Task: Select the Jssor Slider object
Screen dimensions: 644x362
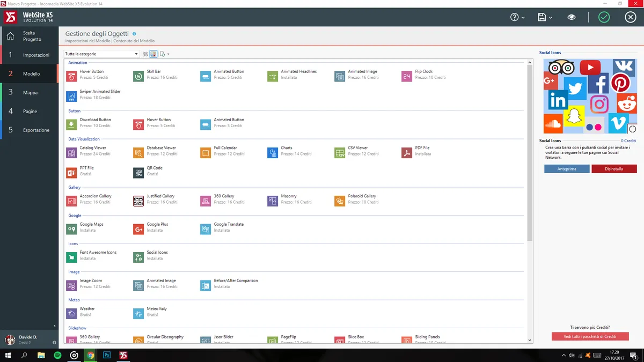Action: pos(217,339)
